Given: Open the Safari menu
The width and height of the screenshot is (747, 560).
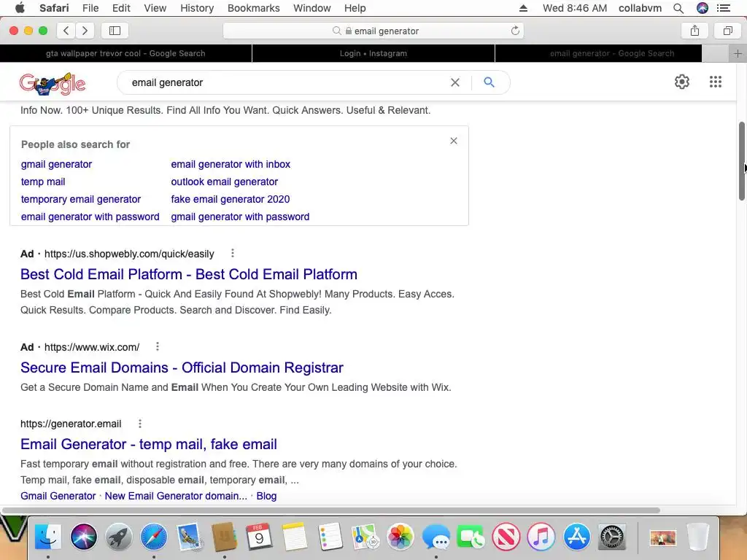Looking at the screenshot, I should [54, 8].
